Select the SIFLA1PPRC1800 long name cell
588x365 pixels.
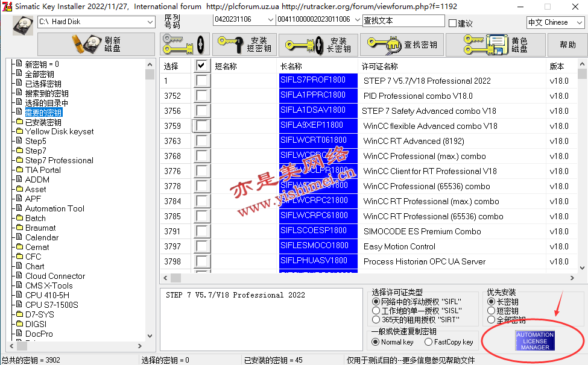click(x=318, y=95)
